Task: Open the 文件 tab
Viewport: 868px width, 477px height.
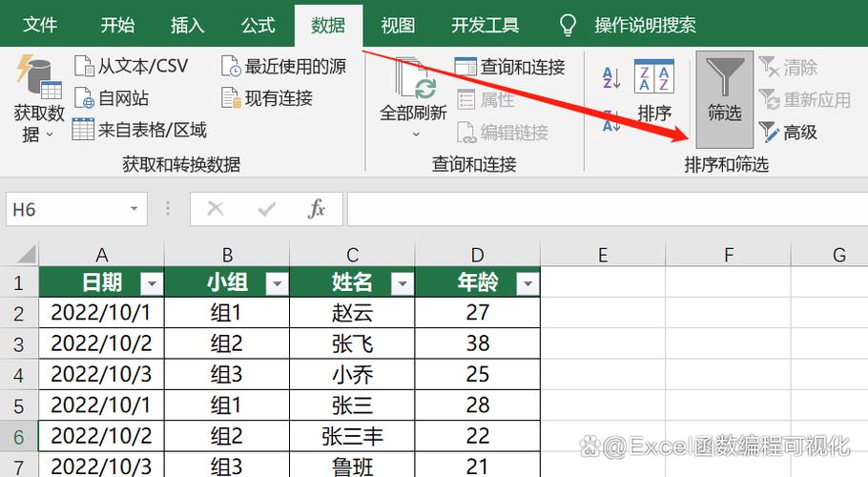Action: tap(40, 25)
